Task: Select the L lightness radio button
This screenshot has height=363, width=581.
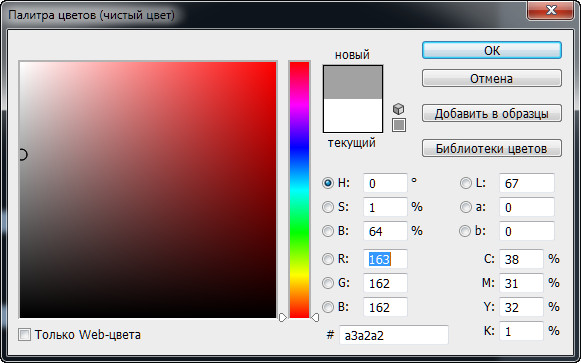Action: [465, 183]
